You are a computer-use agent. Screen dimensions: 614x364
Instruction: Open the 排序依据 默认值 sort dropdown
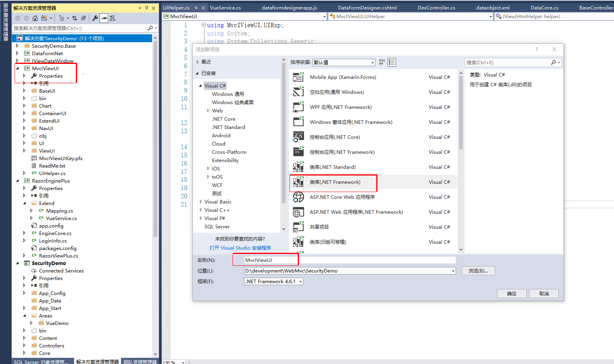point(344,62)
